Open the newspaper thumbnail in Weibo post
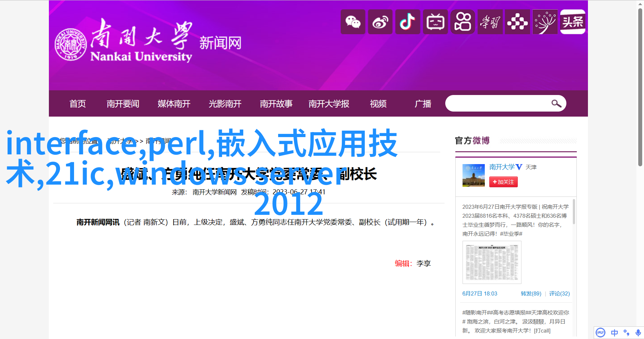 (x=492, y=262)
